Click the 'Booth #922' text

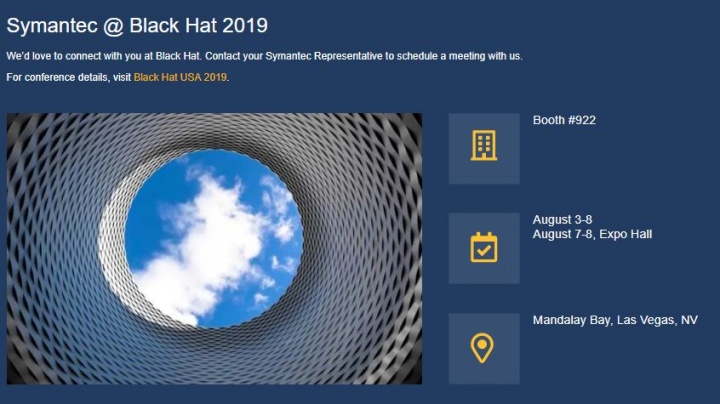pos(564,120)
